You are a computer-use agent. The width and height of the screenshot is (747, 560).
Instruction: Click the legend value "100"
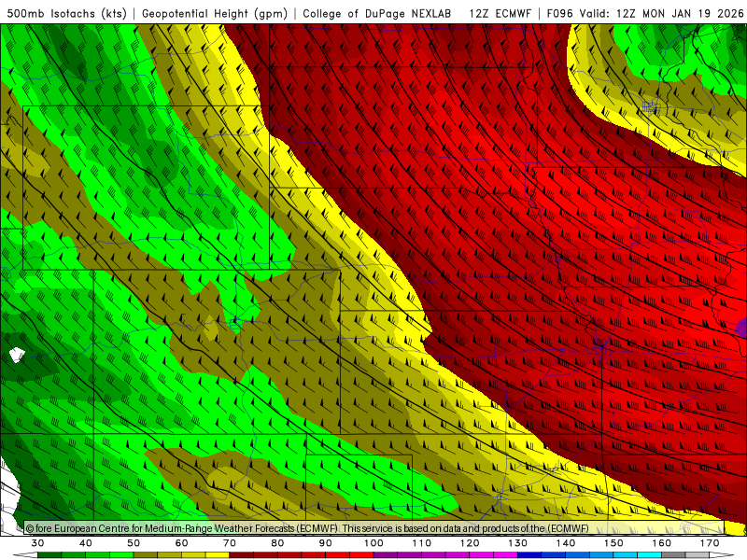374,543
